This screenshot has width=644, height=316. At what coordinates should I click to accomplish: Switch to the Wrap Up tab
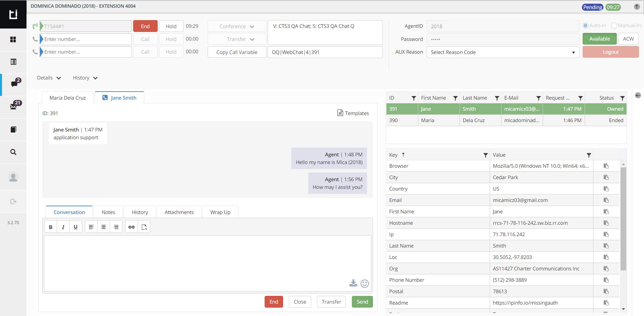[x=220, y=212]
